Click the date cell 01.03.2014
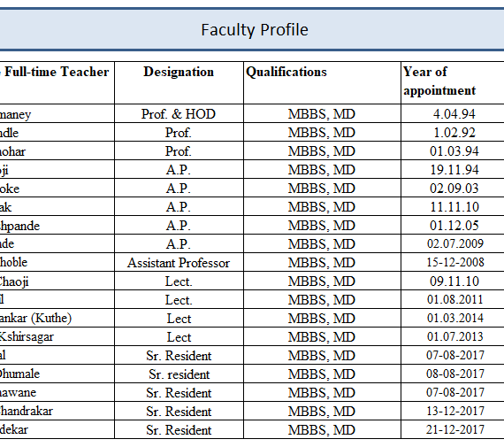The image size is (504, 447). (x=453, y=319)
